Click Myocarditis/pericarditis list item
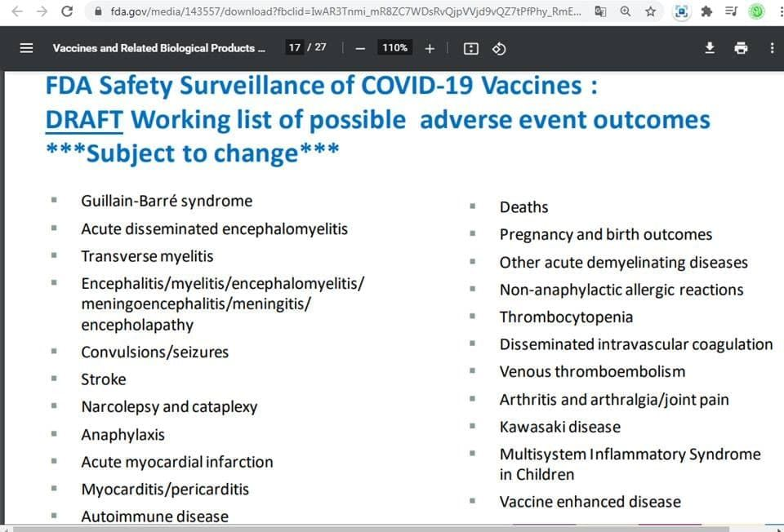Image resolution: width=784 pixels, height=532 pixels. point(165,490)
